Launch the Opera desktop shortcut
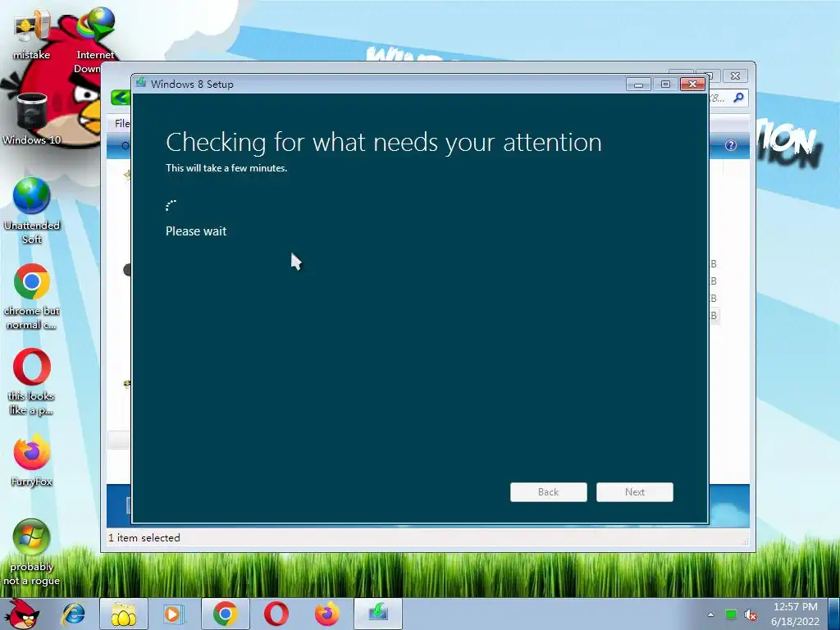This screenshot has width=840, height=630. (32, 382)
